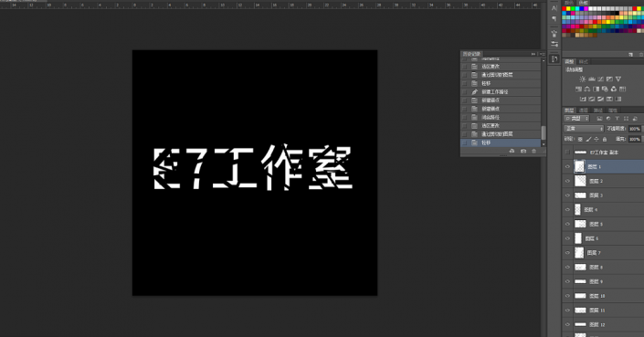Lock all layer attributes
This screenshot has height=337, width=644.
click(604, 139)
